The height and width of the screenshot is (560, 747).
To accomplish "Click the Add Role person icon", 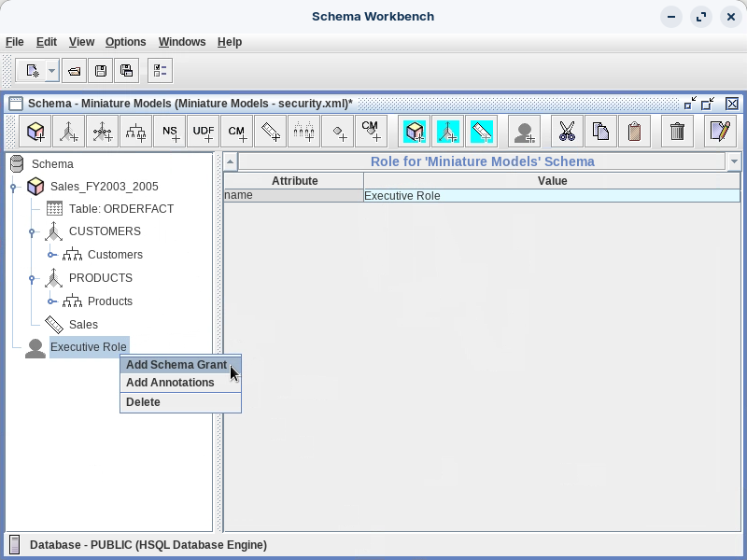I will (525, 132).
